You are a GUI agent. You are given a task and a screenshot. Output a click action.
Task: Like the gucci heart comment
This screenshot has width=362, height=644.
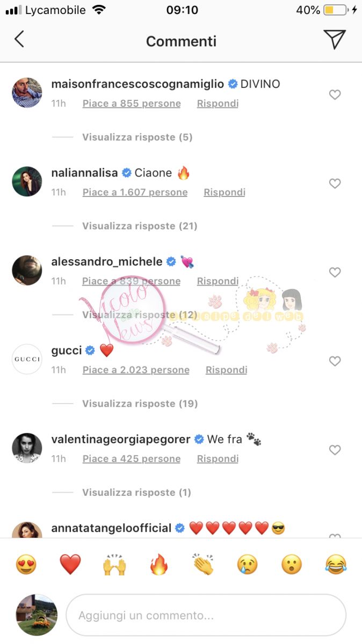click(x=335, y=361)
